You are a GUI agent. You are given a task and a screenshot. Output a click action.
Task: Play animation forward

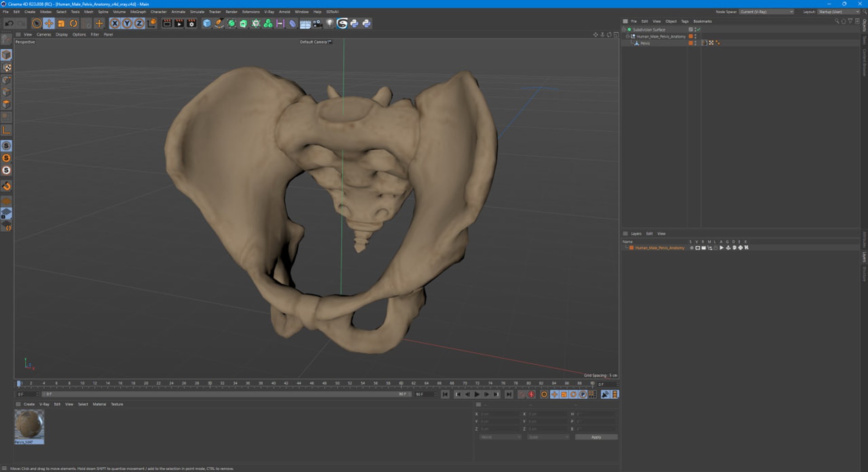tap(476, 395)
